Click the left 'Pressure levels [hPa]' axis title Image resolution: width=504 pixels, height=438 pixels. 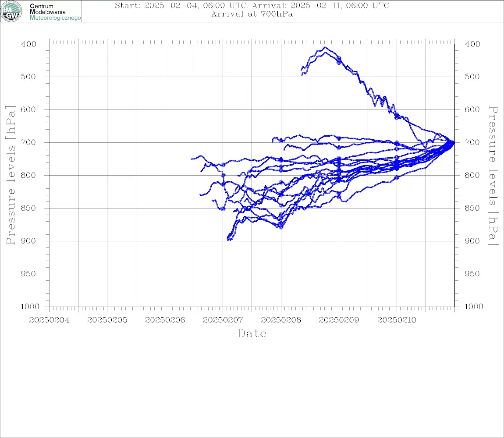pos(11,175)
